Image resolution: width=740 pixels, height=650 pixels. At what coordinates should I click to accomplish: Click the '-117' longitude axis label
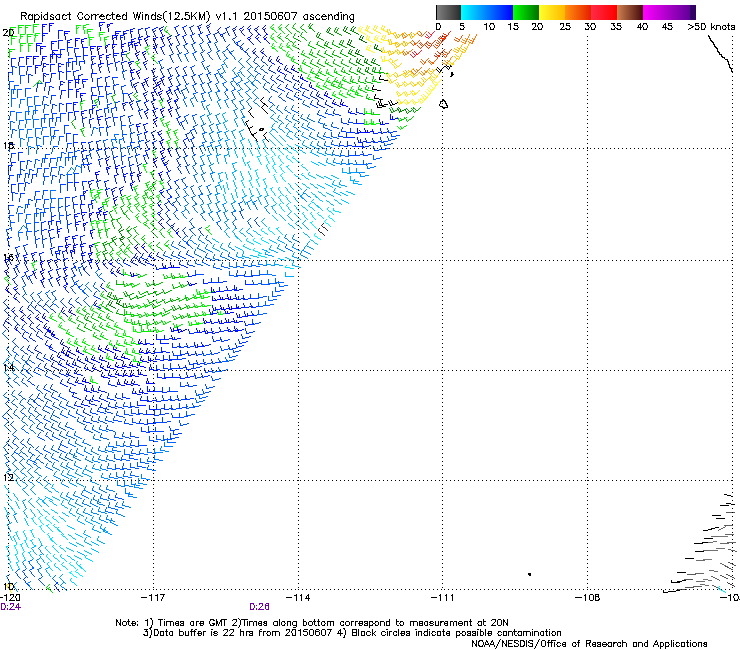pos(153,598)
